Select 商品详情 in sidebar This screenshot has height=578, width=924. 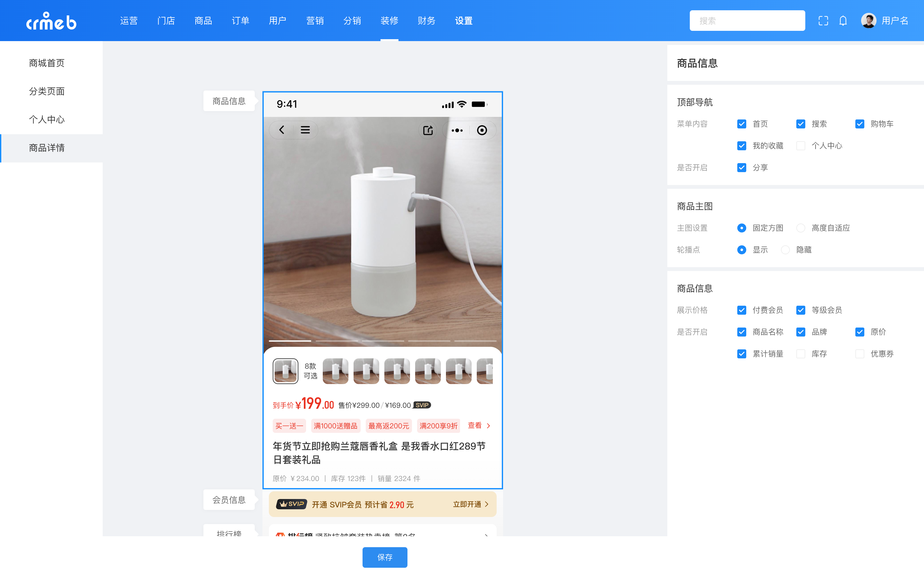(51, 148)
